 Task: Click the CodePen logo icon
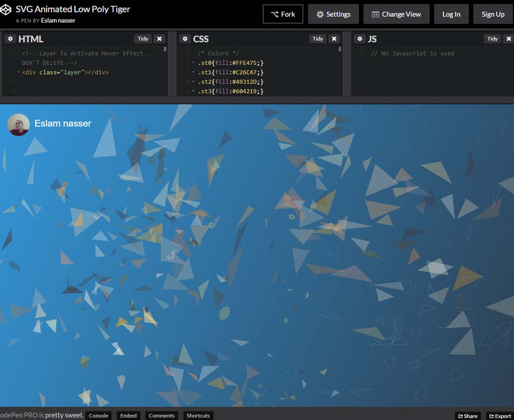6,10
